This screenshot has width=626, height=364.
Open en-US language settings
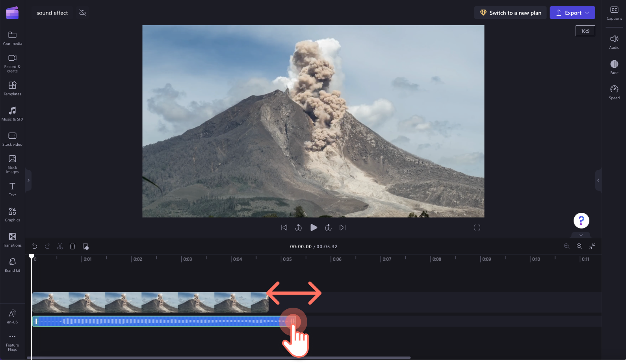12,316
